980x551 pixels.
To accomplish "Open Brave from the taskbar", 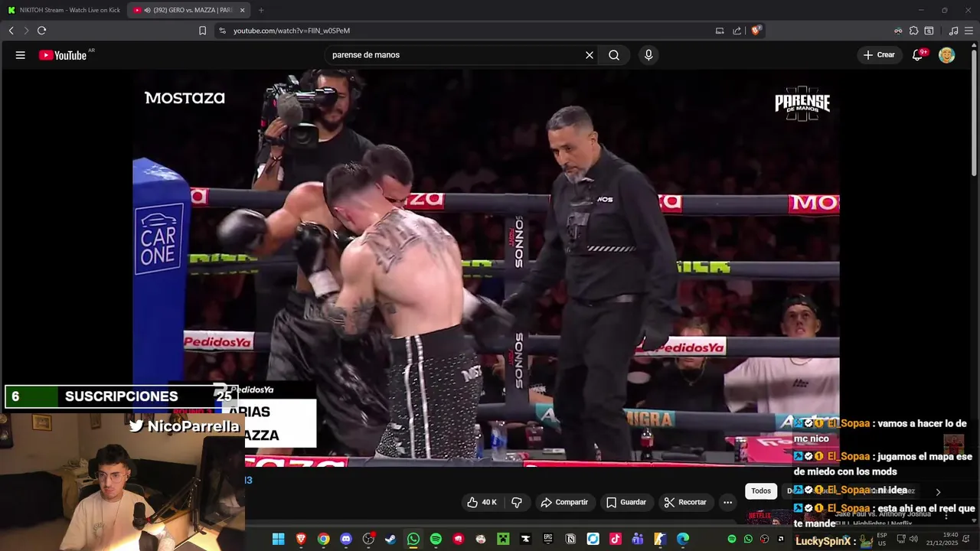I will 301,540.
